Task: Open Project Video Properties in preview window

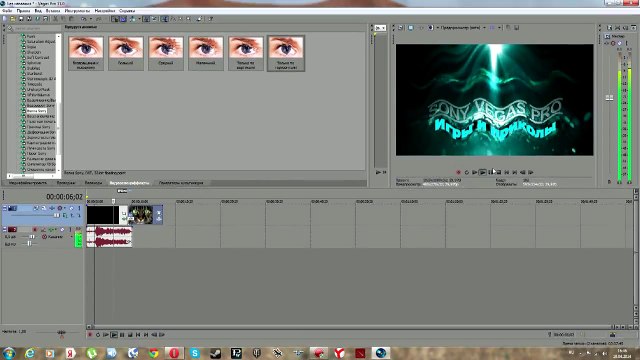Action: pos(400,28)
